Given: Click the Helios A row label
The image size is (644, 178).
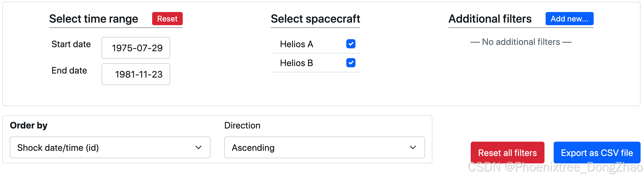Looking at the screenshot, I should (x=297, y=44).
